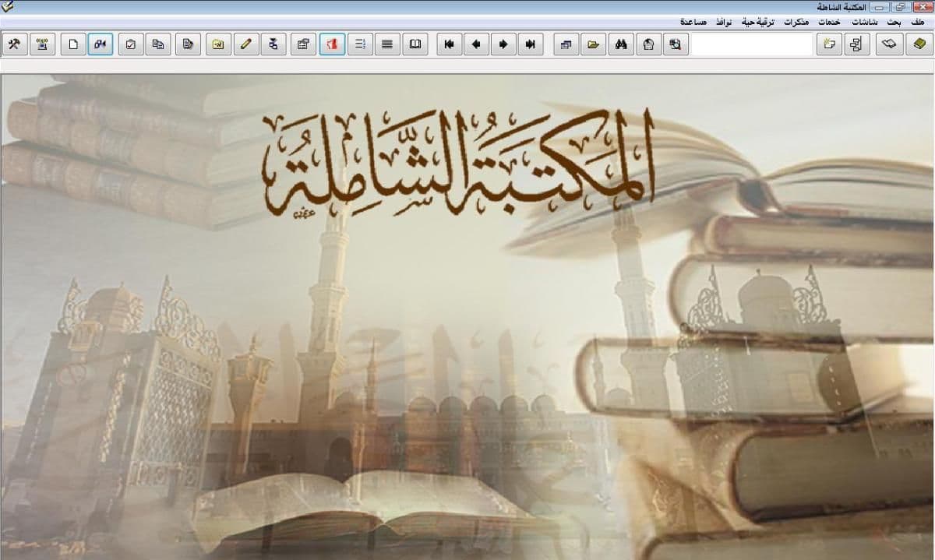The width and height of the screenshot is (935, 560).
Task: Click the justified text lines icon
Action: (x=384, y=44)
